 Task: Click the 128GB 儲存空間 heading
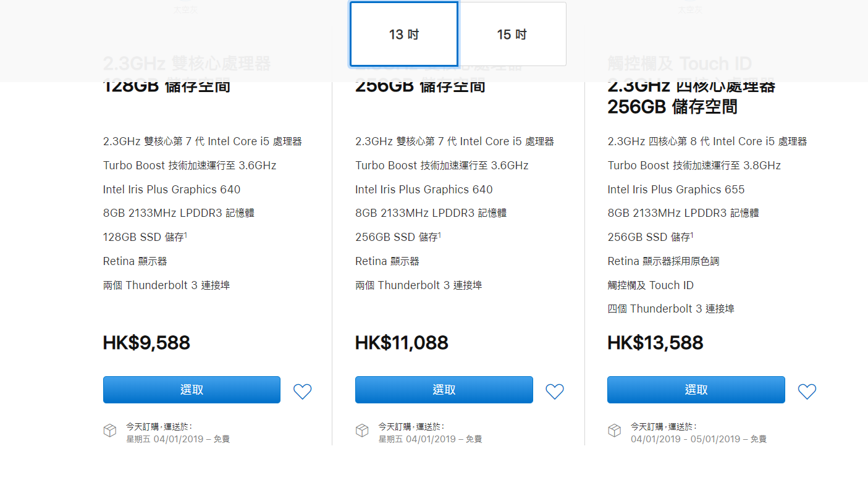(167, 85)
